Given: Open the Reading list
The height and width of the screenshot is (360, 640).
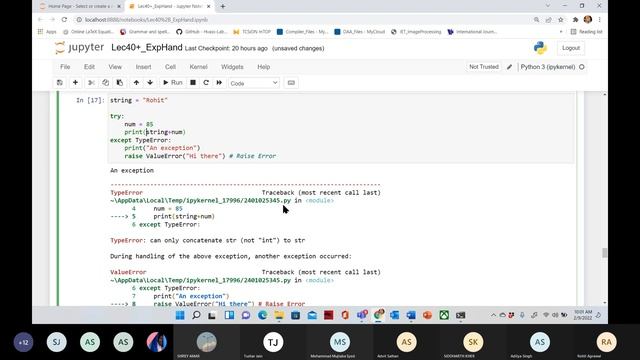Looking at the screenshot, I should (586, 32).
